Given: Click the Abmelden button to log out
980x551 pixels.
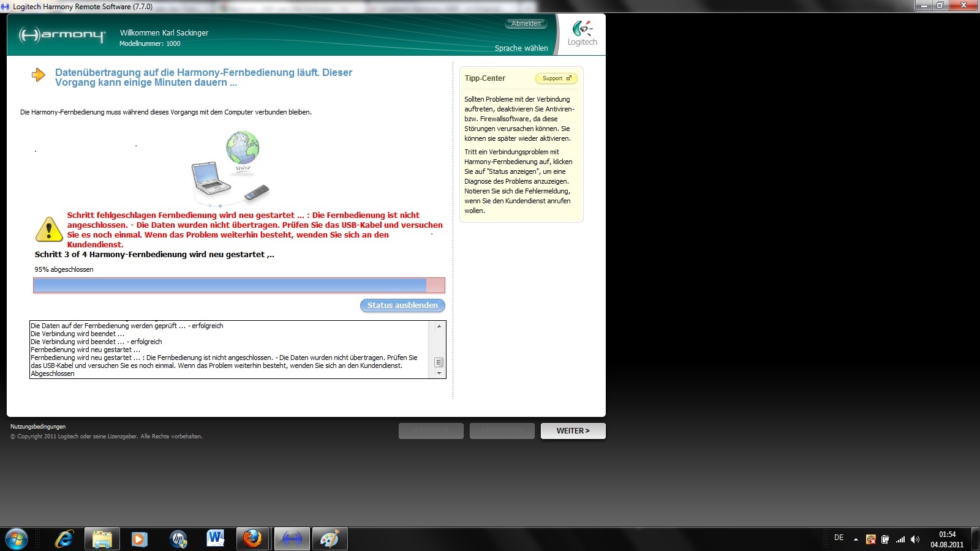Looking at the screenshot, I should point(526,24).
